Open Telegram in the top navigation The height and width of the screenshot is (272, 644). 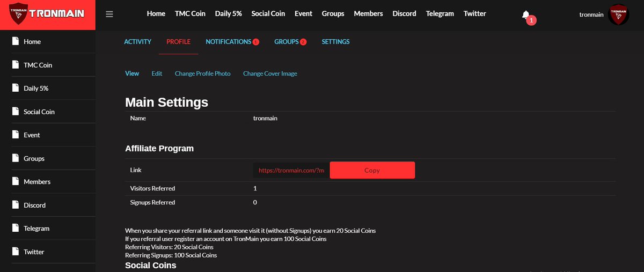coord(440,13)
